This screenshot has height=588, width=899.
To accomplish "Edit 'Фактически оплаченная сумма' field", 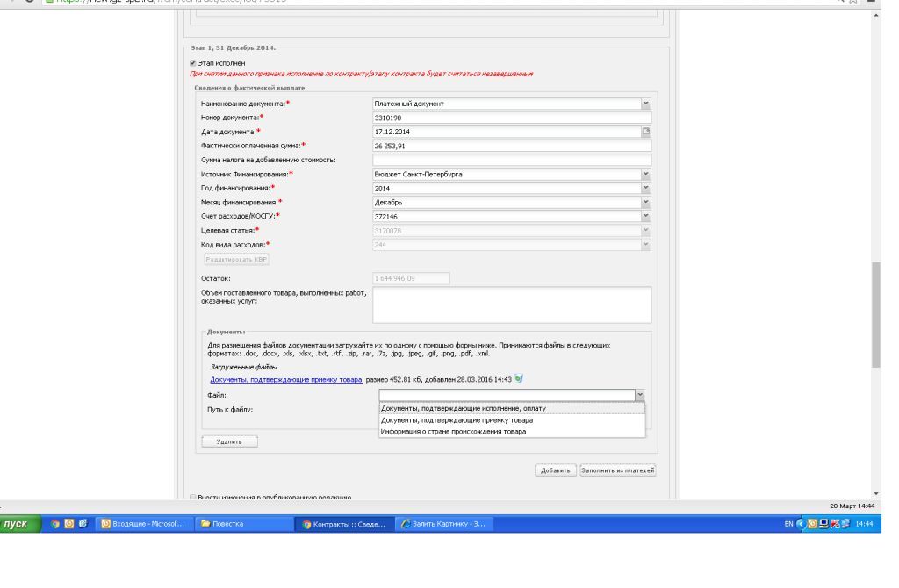I will coord(512,147).
